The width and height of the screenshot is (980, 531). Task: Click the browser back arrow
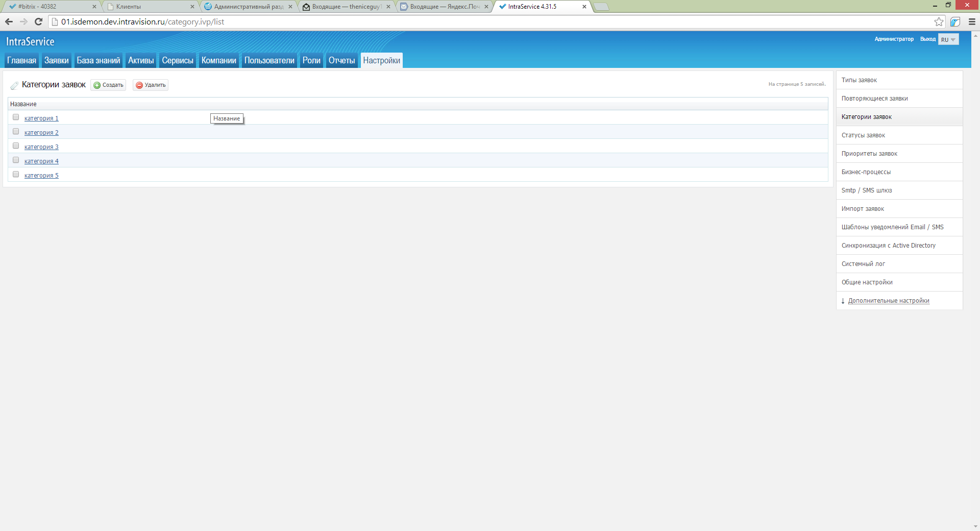(x=9, y=21)
